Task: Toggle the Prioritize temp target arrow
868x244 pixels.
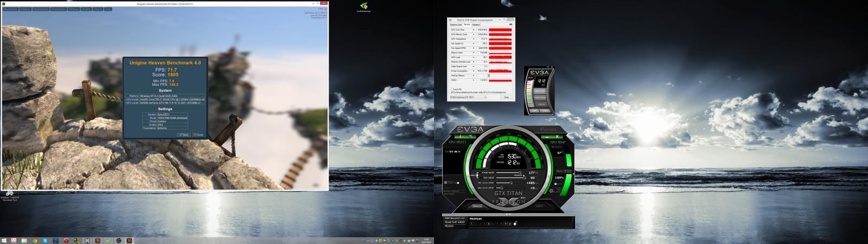Action: 524,175
